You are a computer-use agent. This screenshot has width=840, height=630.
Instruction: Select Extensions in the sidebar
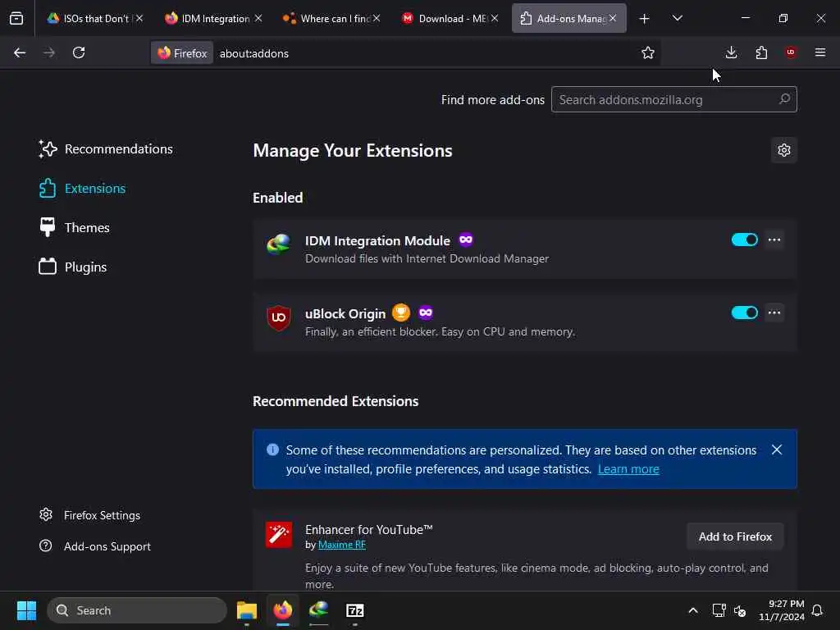(83, 189)
